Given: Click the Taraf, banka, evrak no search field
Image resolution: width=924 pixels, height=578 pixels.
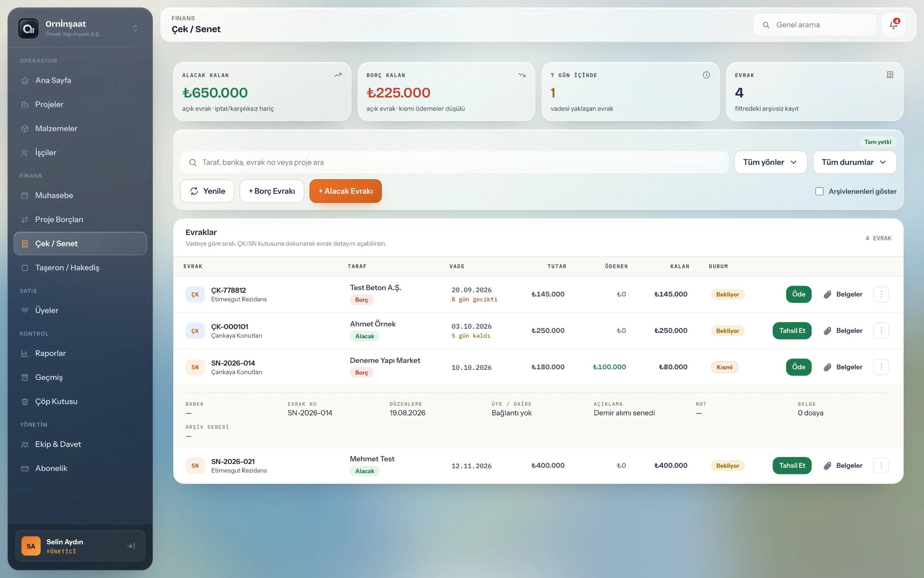Looking at the screenshot, I should coord(454,162).
